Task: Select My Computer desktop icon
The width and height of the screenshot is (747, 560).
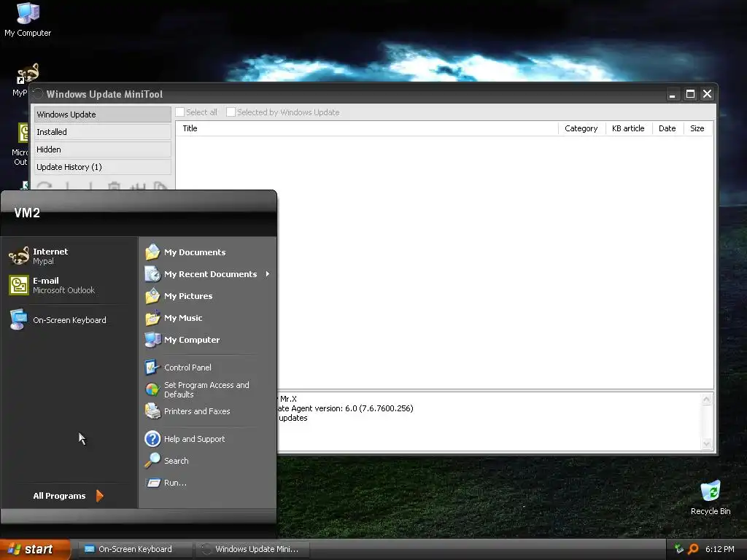Action: coord(28,20)
